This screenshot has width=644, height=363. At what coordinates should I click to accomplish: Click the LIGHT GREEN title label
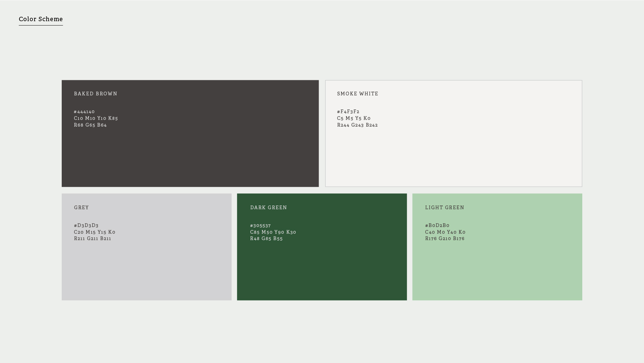445,208
